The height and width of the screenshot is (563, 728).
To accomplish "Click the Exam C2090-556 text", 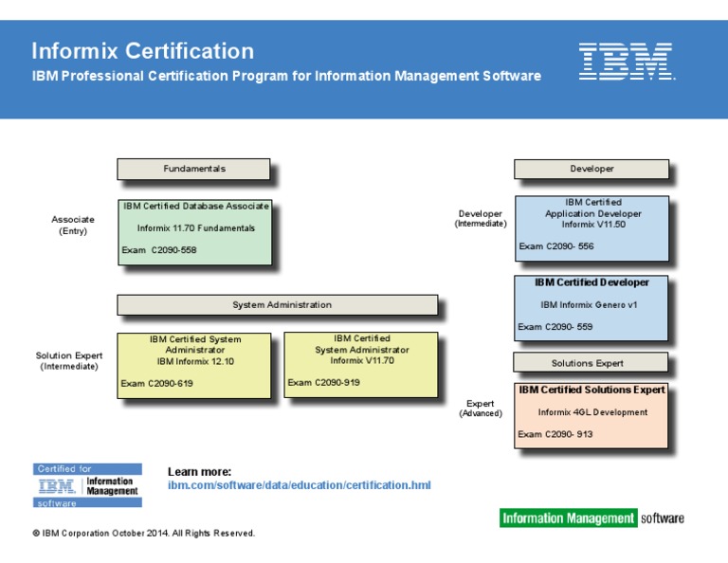I will point(556,246).
